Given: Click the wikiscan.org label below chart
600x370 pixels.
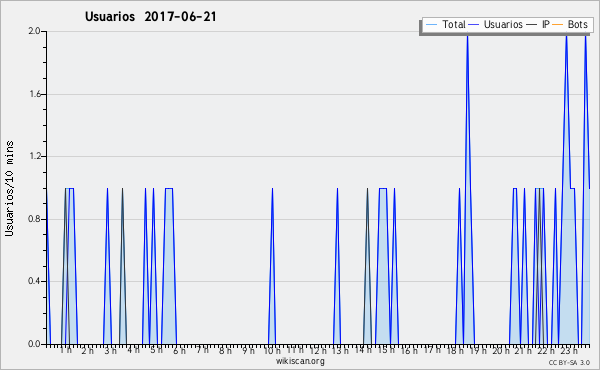Looking at the screenshot, I should (x=300, y=361).
